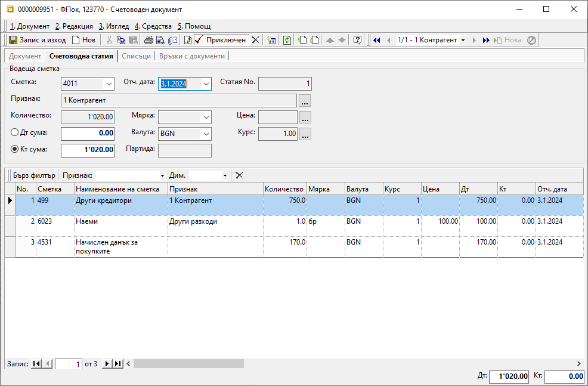Select the Кт сума radio button
Viewport: 588px width, 386px height.
[15, 149]
